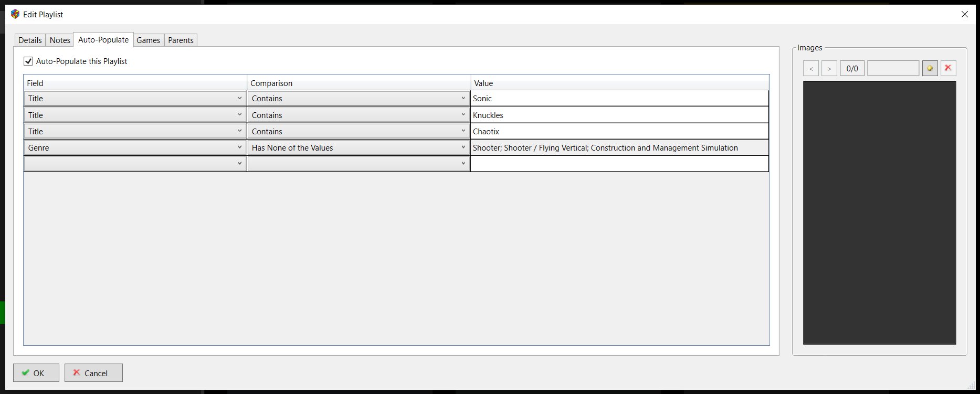Select the Auto-Populate tab
The width and height of the screenshot is (980, 394).
103,40
